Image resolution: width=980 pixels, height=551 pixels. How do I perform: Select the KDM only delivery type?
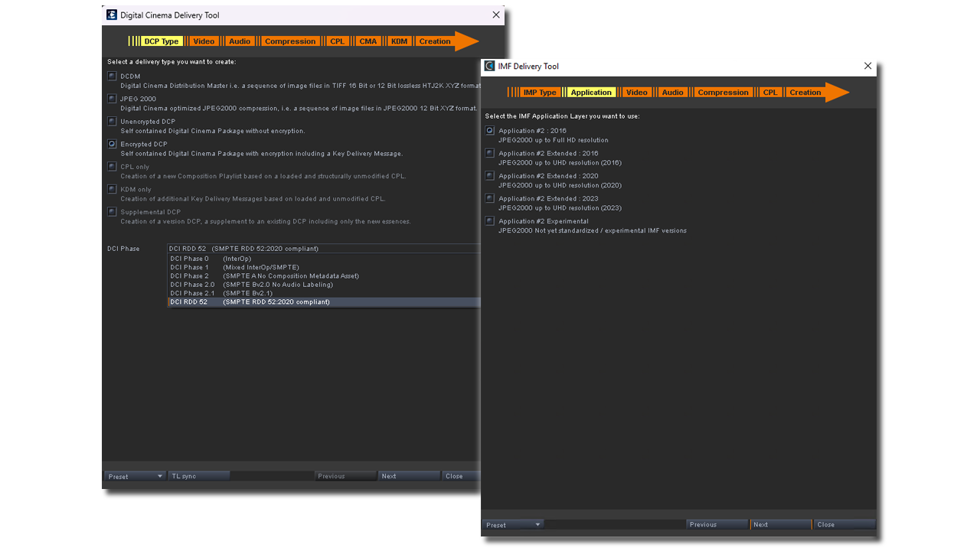coord(113,189)
